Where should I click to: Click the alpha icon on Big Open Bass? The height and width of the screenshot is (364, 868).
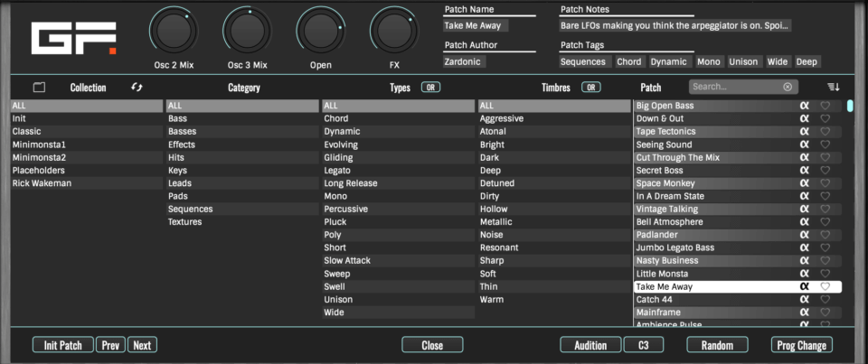pos(803,106)
